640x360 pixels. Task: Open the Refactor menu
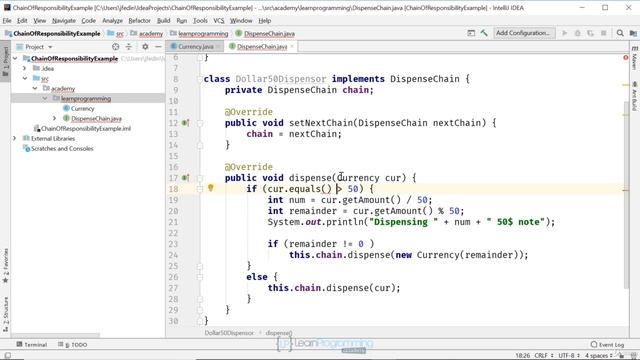tap(139, 20)
